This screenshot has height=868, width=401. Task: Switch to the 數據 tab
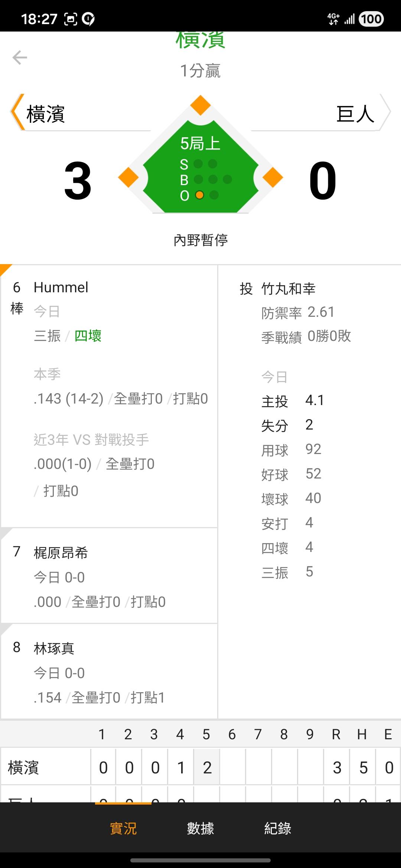point(200,828)
